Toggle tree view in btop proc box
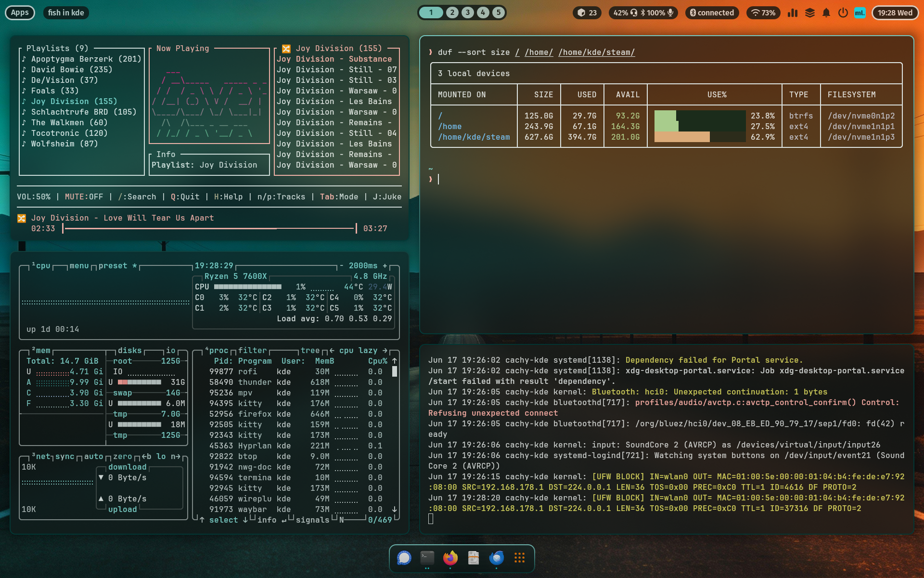Screen dimensions: 924x578 click(x=310, y=351)
